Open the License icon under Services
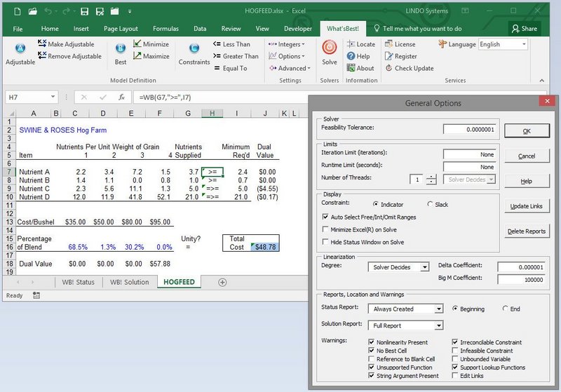This screenshot has width=561, height=392. point(389,44)
